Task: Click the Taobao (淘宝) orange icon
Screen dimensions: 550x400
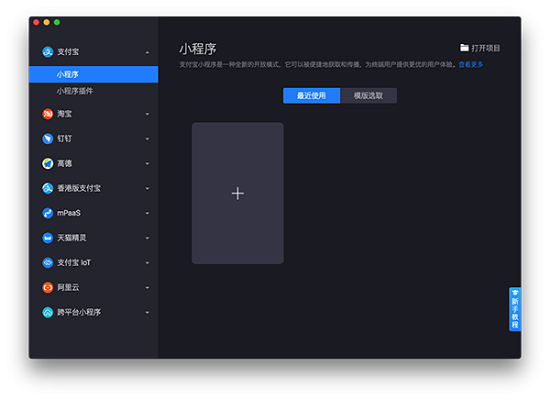Action: [x=47, y=114]
